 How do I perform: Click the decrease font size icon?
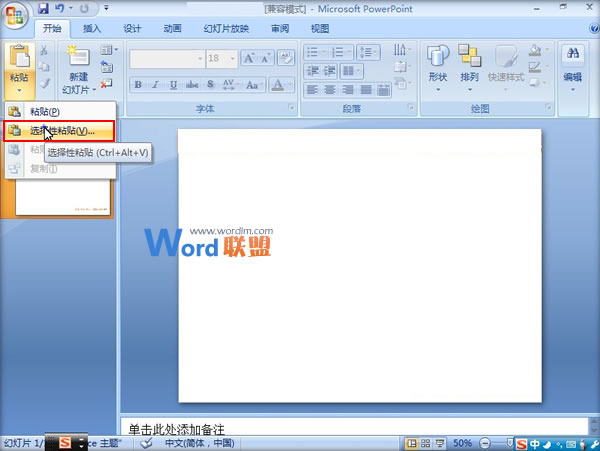coord(266,59)
